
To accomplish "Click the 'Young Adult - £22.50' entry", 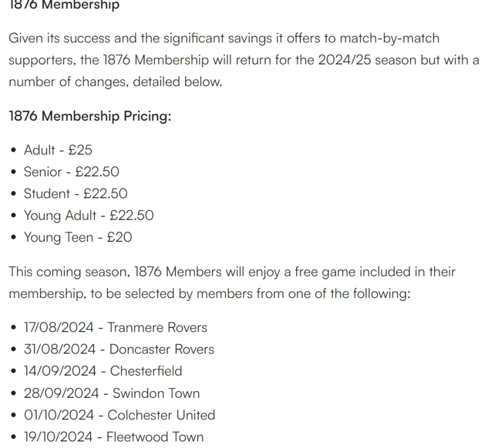I will tap(88, 216).
